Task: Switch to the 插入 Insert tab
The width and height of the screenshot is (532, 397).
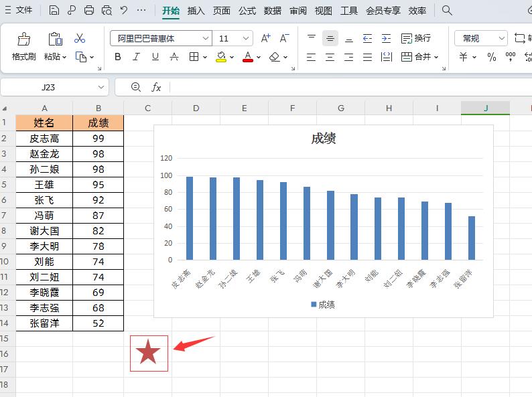Action: tap(196, 11)
